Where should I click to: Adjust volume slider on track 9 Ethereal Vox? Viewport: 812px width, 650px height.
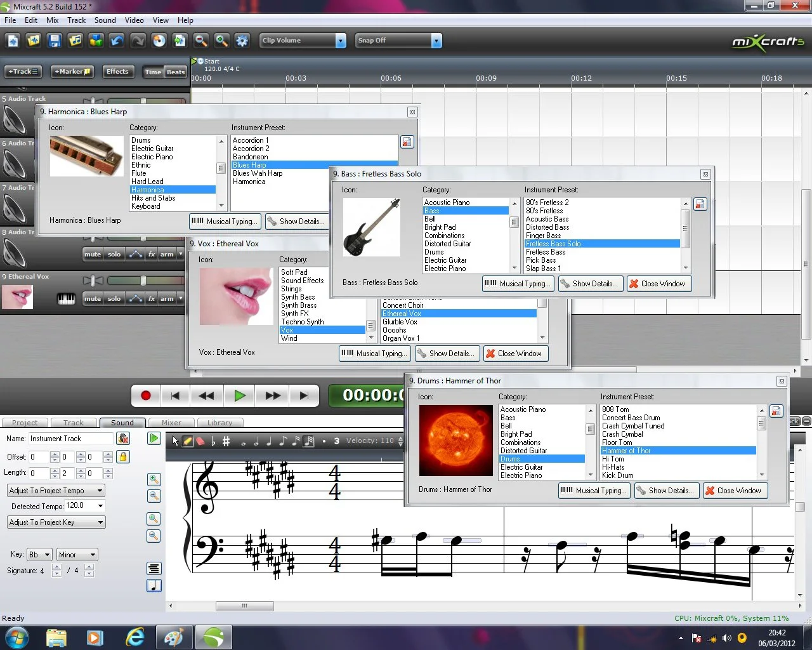point(144,280)
